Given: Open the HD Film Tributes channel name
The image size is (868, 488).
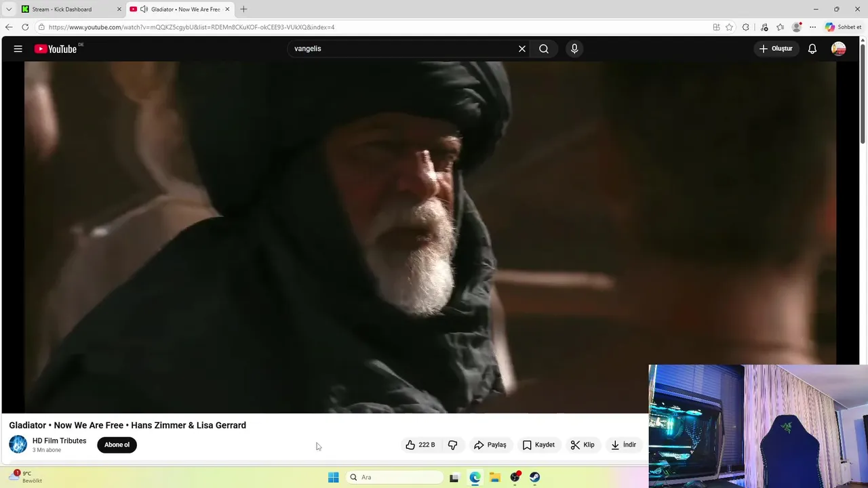Looking at the screenshot, I should (x=59, y=441).
